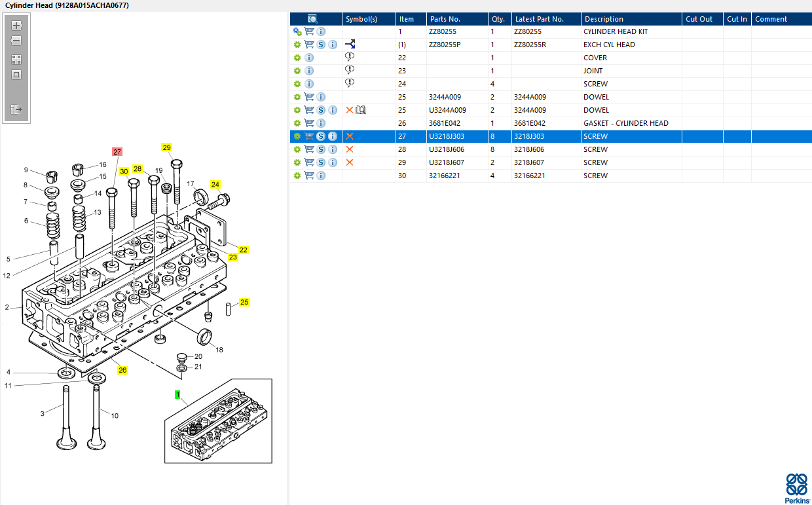Click S icon in selected U3218J303 row
812x505 pixels.
click(x=321, y=136)
